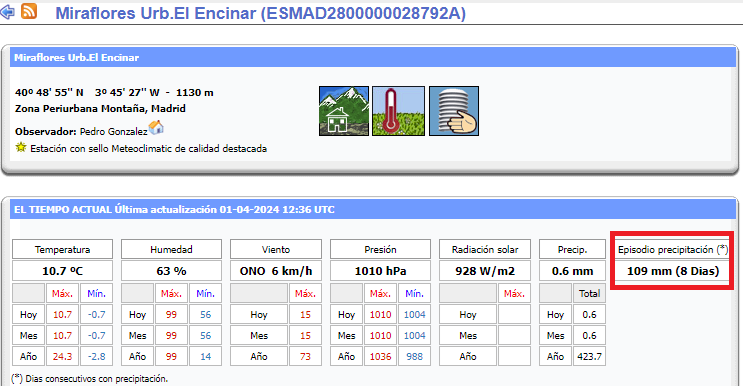743x386 pixels.
Task: Click the Episodio precipitación header
Action: pyautogui.click(x=673, y=249)
